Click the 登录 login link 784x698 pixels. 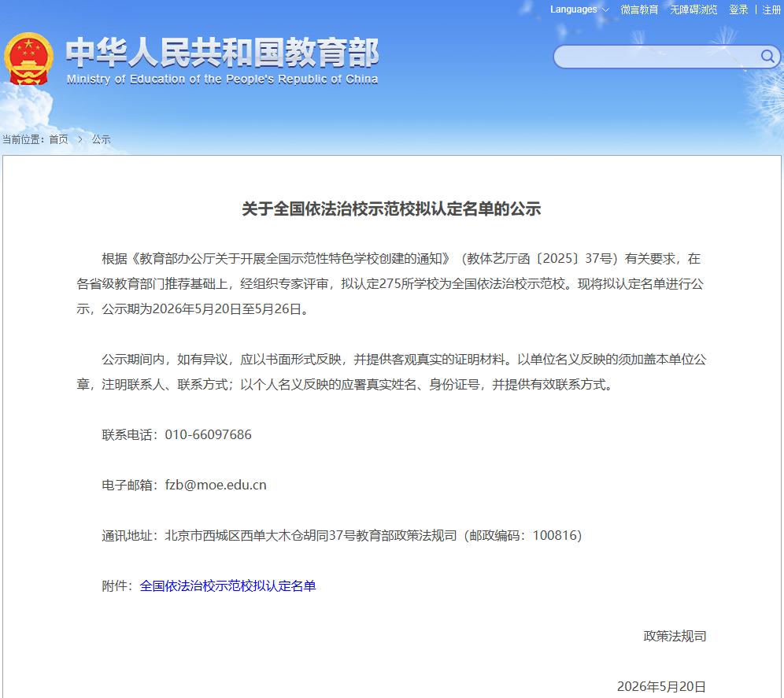point(738,9)
